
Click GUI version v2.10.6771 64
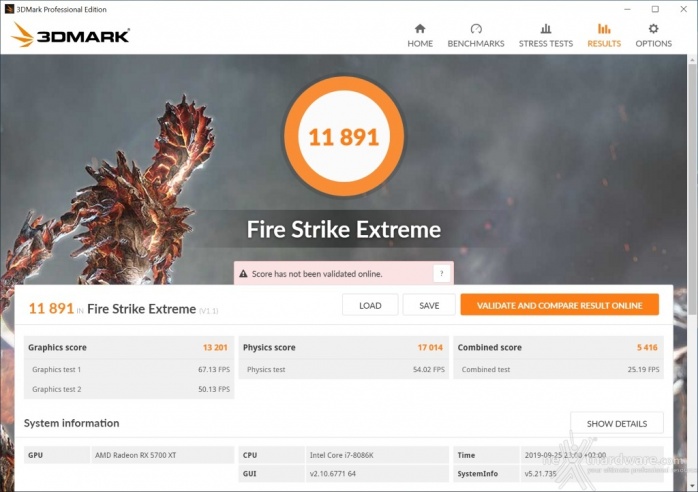[333, 474]
